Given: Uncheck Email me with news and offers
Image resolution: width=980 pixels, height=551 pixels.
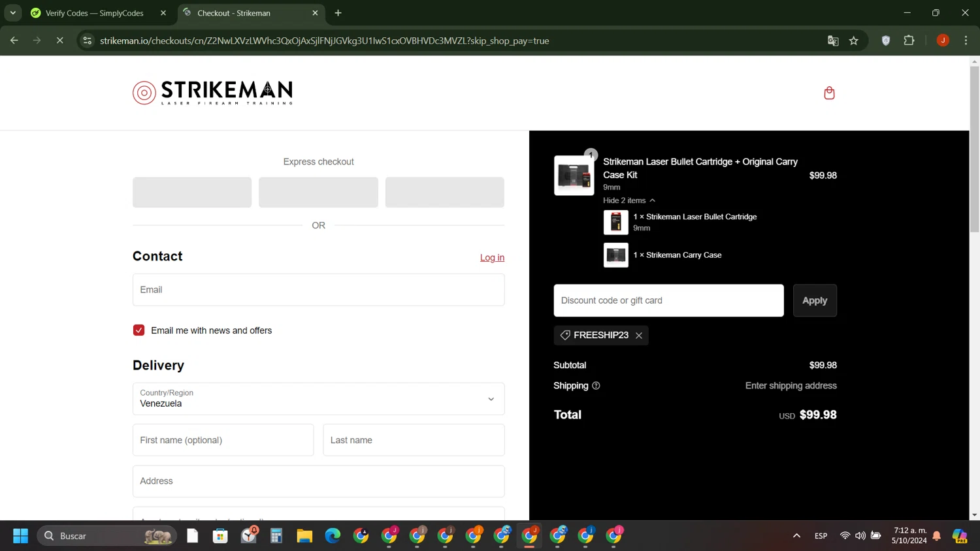Looking at the screenshot, I should pyautogui.click(x=139, y=330).
